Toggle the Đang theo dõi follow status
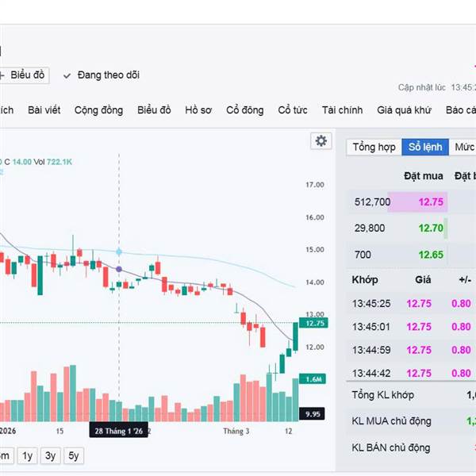The image size is (476, 476). (108, 75)
